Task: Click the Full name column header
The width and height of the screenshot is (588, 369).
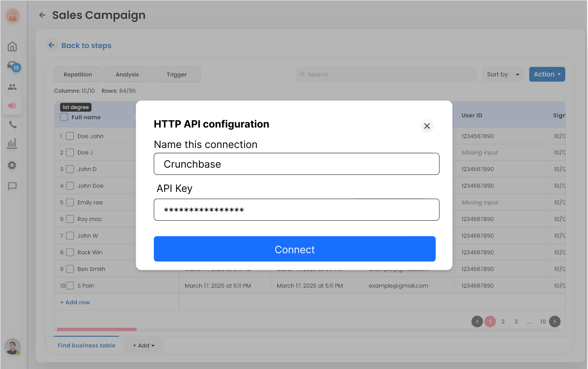Action: [86, 117]
